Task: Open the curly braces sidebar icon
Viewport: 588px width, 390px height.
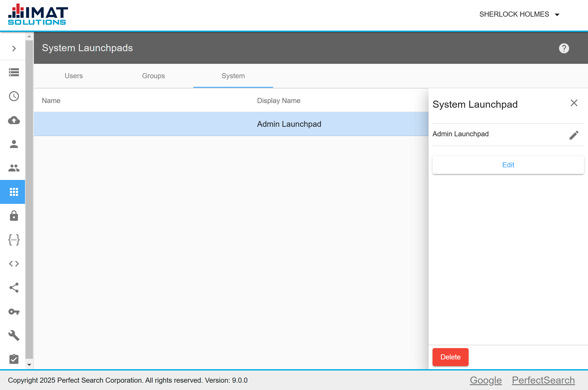Action: point(14,240)
